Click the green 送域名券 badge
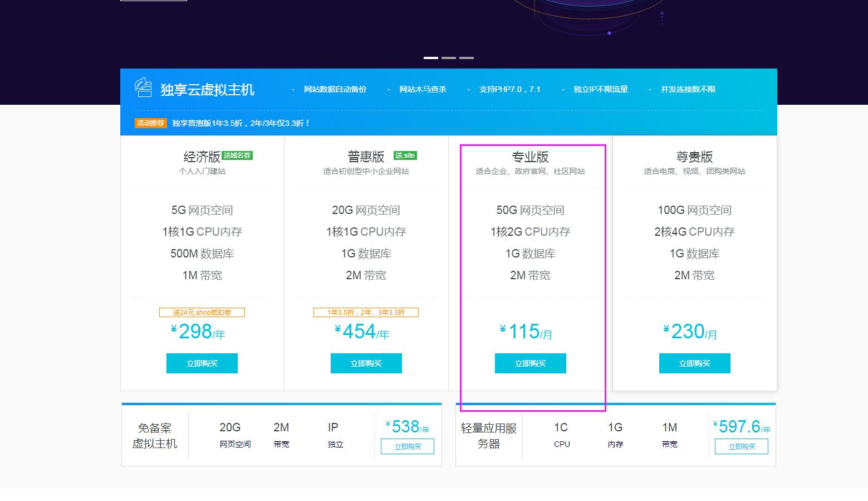 [x=237, y=155]
